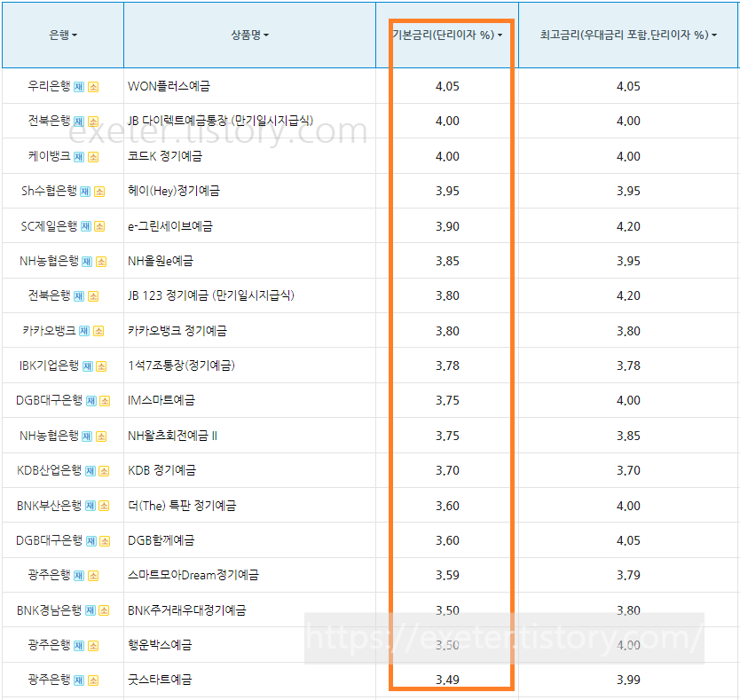This screenshot has width=740, height=700.
Task: Select the WON플러스예금 product name
Action: click(x=169, y=86)
